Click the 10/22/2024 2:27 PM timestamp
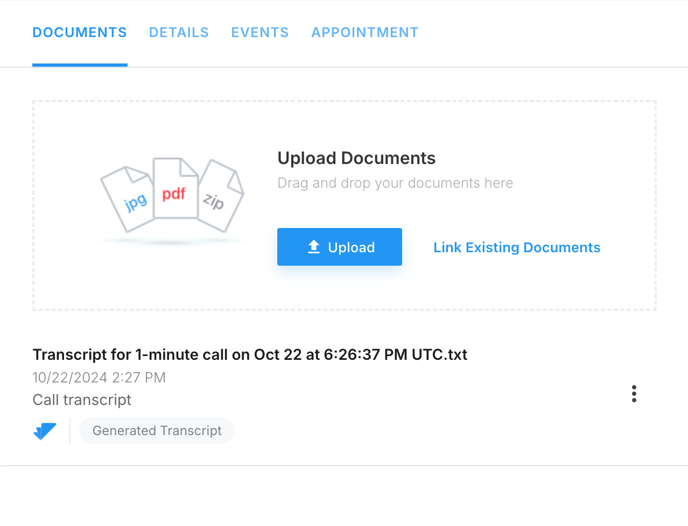The image size is (688, 526). [x=99, y=378]
